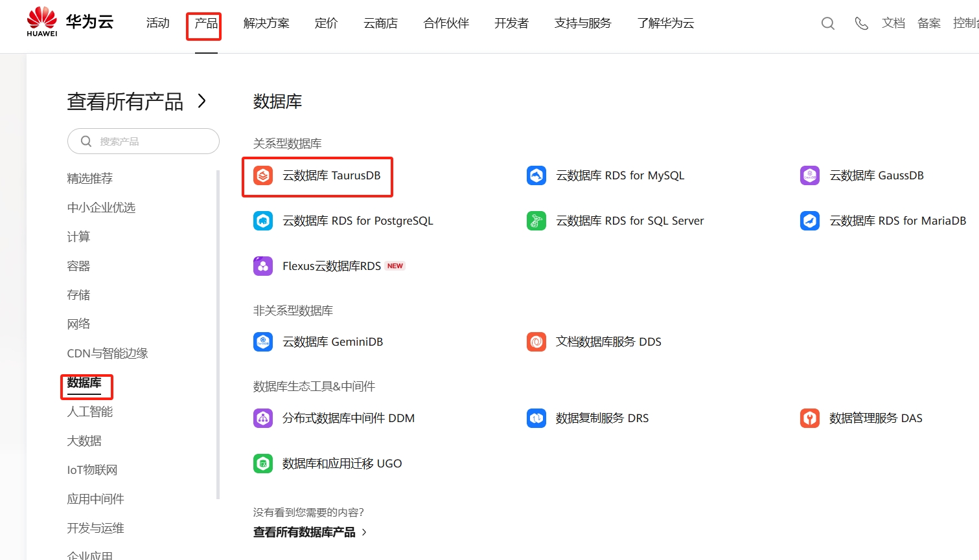979x560 pixels.
Task: Click the product category list scrollbar
Action: [218, 334]
